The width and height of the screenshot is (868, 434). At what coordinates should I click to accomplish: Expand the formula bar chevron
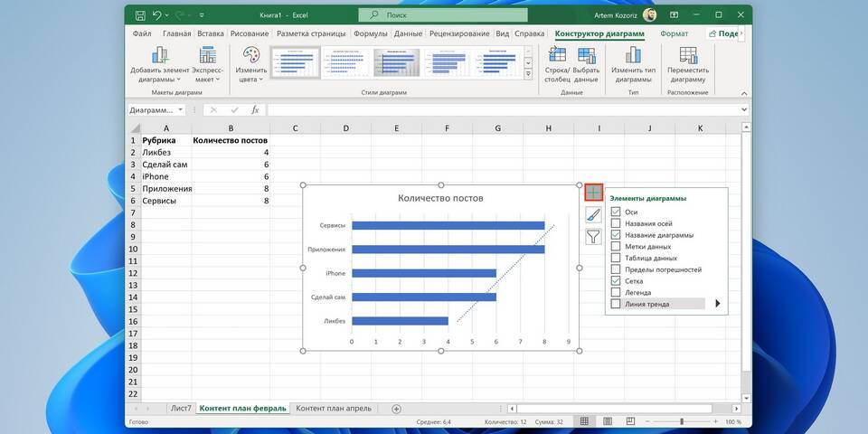coord(744,109)
